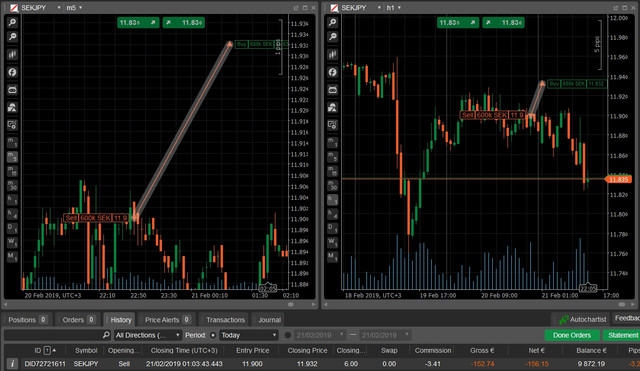The height and width of the screenshot is (371, 640).
Task: Select m15 timeframe in left chart toolbar
Action: point(12,171)
